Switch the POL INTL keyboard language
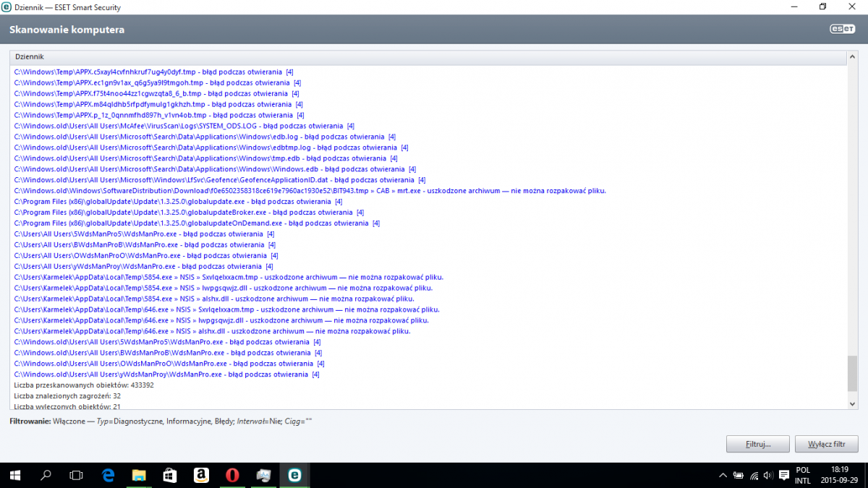 pyautogui.click(x=803, y=475)
